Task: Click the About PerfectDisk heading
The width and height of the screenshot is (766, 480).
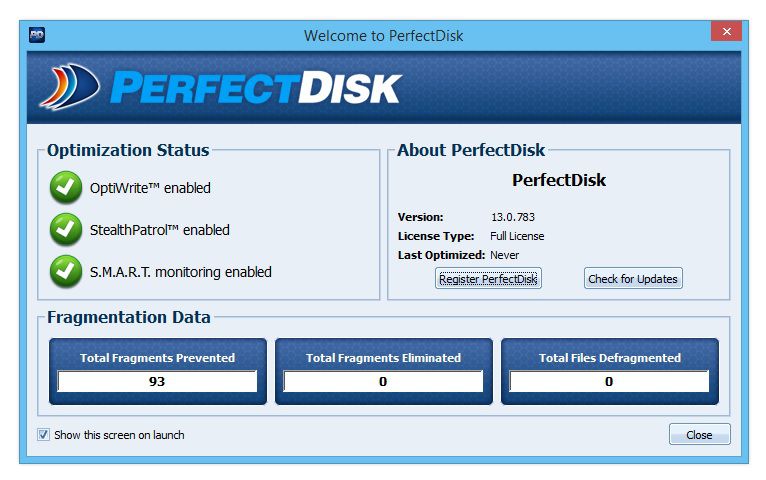Action: point(471,150)
